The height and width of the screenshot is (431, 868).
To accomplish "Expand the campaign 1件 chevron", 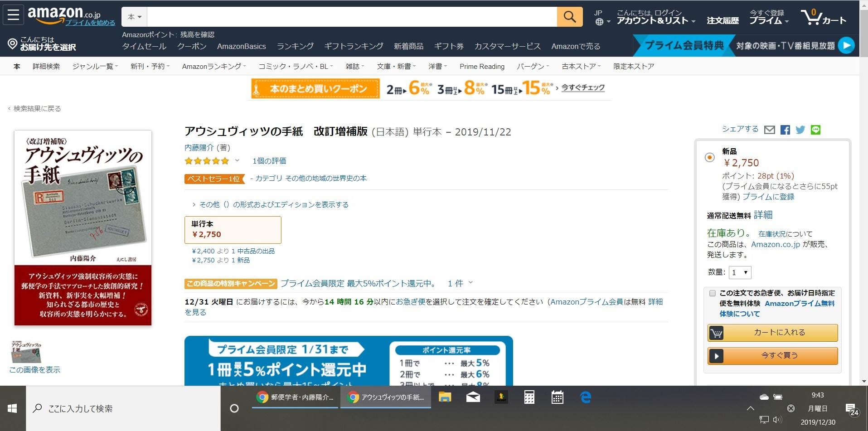I will click(x=470, y=283).
